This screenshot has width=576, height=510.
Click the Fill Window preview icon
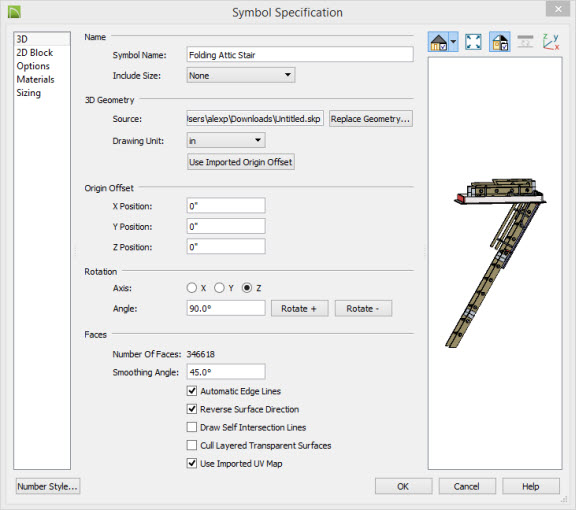[x=473, y=42]
